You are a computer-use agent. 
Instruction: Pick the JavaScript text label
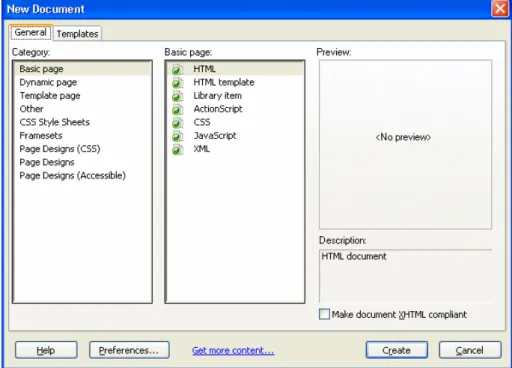pos(215,136)
